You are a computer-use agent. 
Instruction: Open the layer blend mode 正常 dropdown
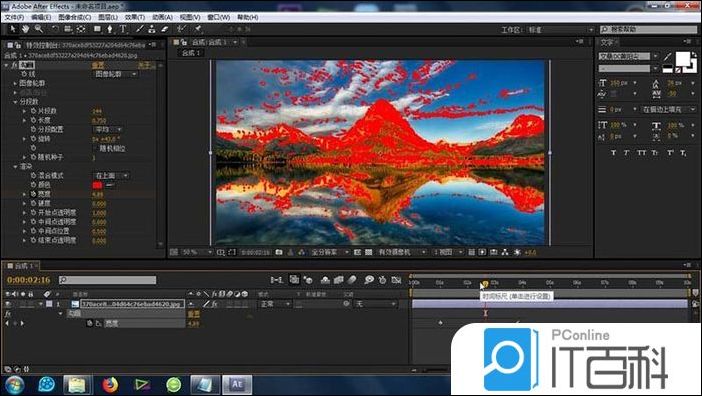click(275, 304)
